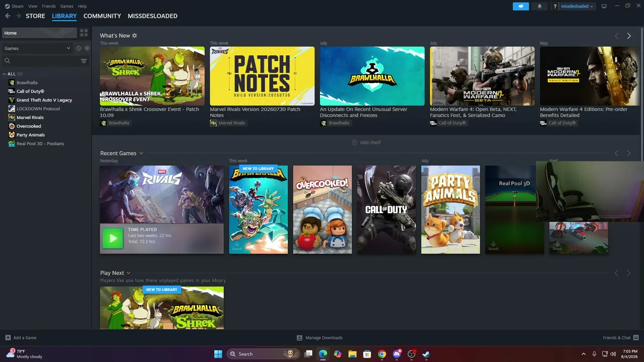
Task: Collapse the ALL games category
Action: point(5,74)
